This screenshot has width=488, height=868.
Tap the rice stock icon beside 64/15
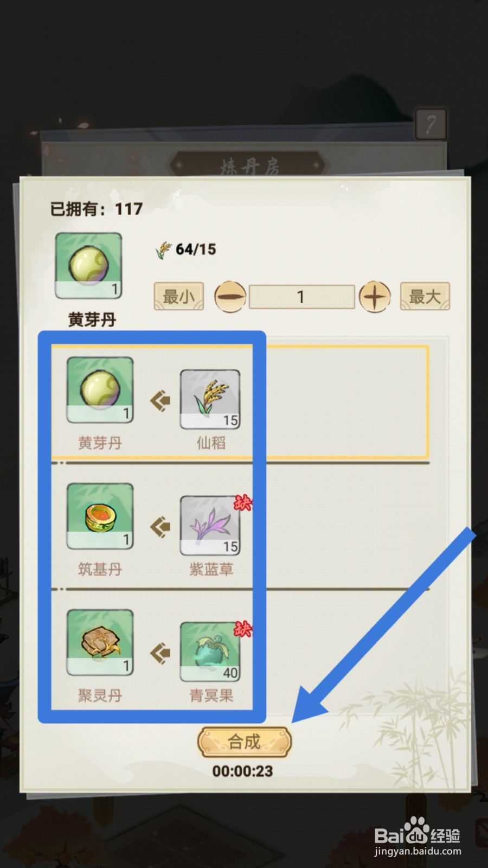[x=163, y=250]
